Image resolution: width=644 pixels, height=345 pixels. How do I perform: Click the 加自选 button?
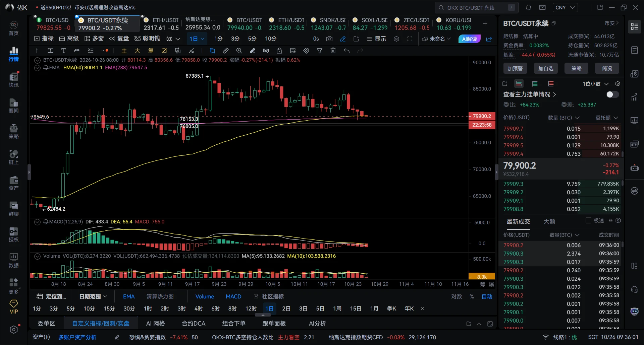(x=546, y=68)
